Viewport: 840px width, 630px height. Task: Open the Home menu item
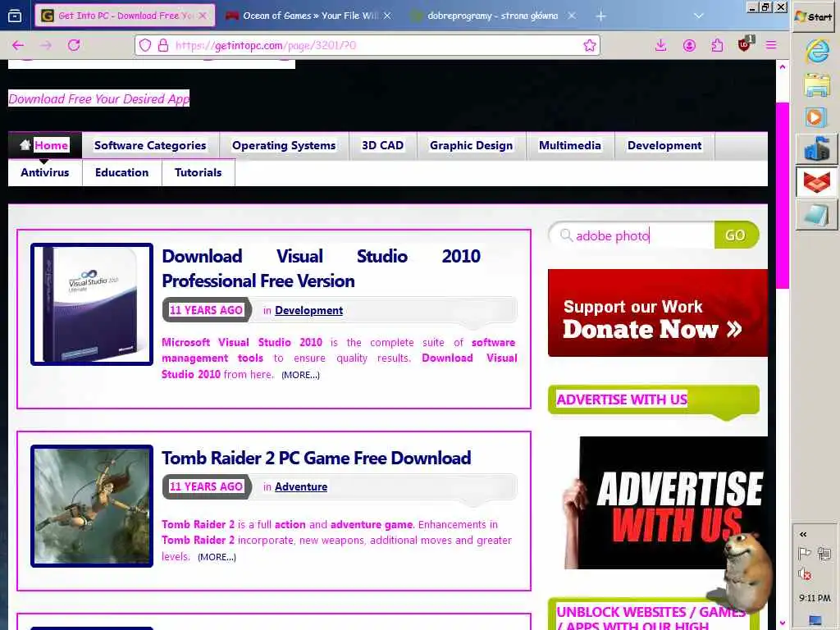click(x=45, y=145)
